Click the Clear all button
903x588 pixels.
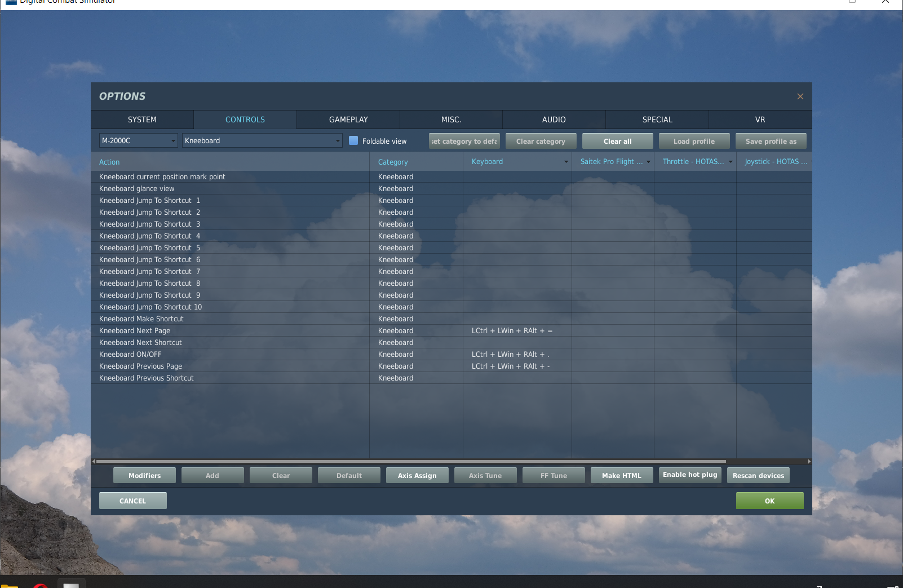tap(618, 141)
